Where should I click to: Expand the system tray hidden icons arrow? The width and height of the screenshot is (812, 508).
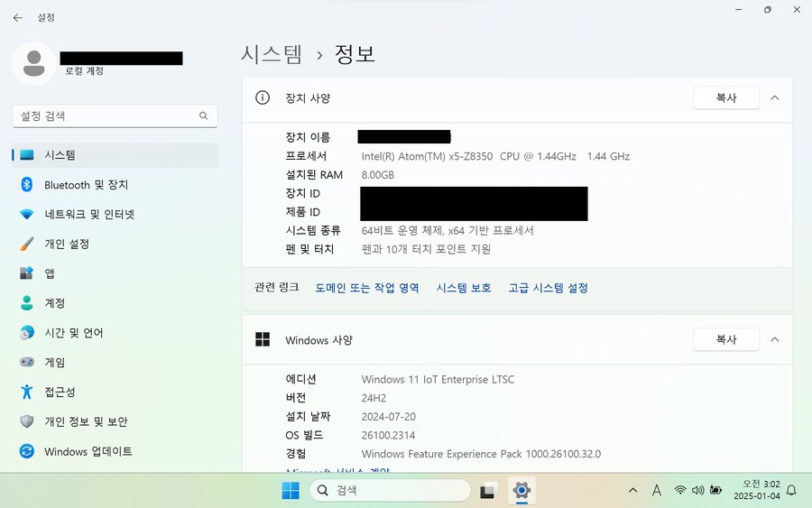634,490
